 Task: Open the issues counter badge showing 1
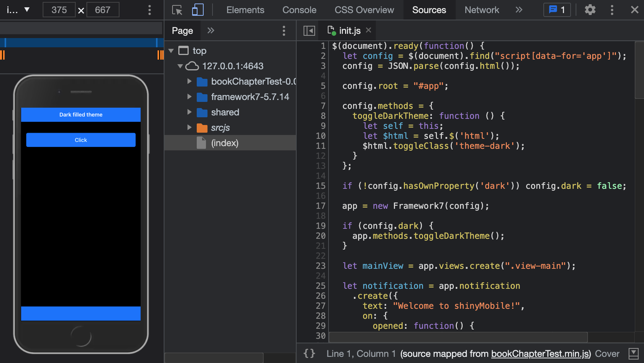tap(557, 10)
